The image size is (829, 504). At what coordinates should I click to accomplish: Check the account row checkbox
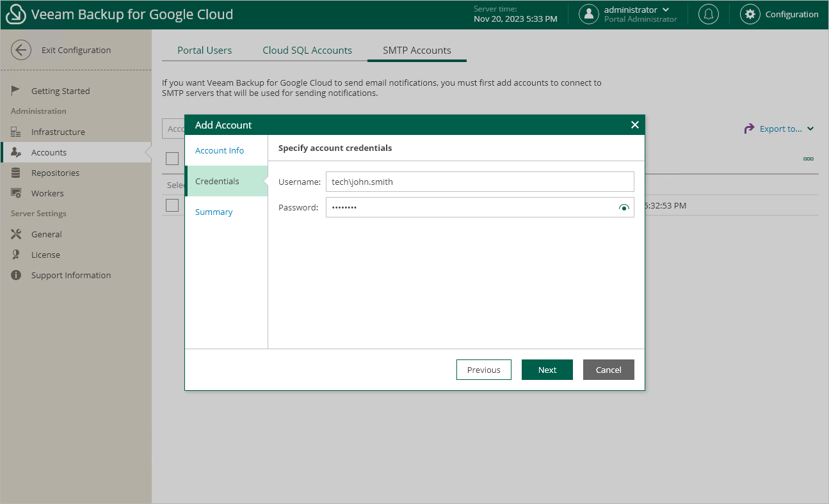click(172, 205)
